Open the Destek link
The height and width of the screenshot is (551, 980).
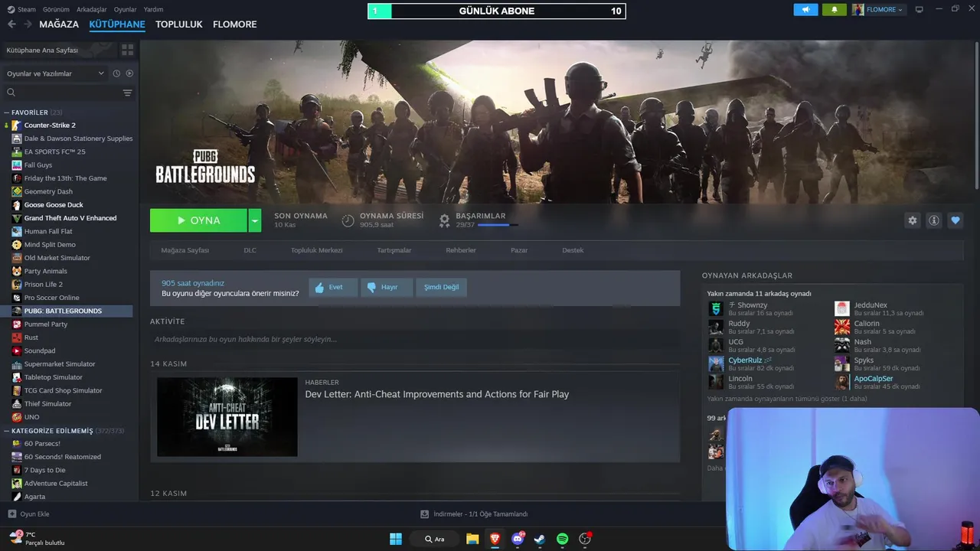[x=573, y=250]
